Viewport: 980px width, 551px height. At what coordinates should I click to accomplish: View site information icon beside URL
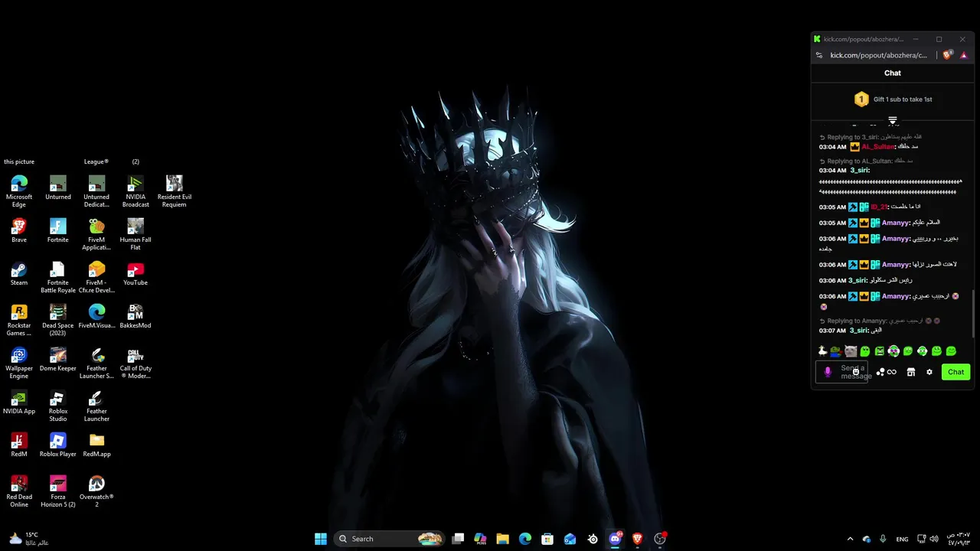pos(819,55)
